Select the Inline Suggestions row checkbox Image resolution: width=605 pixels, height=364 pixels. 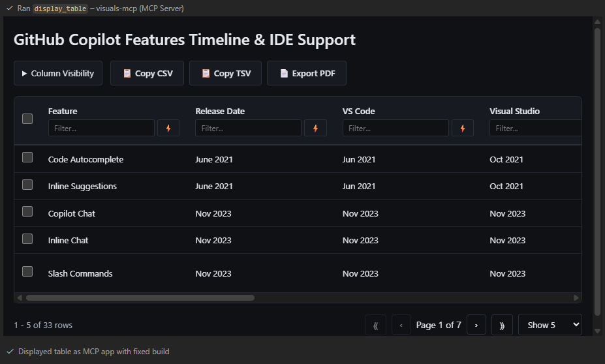27,185
